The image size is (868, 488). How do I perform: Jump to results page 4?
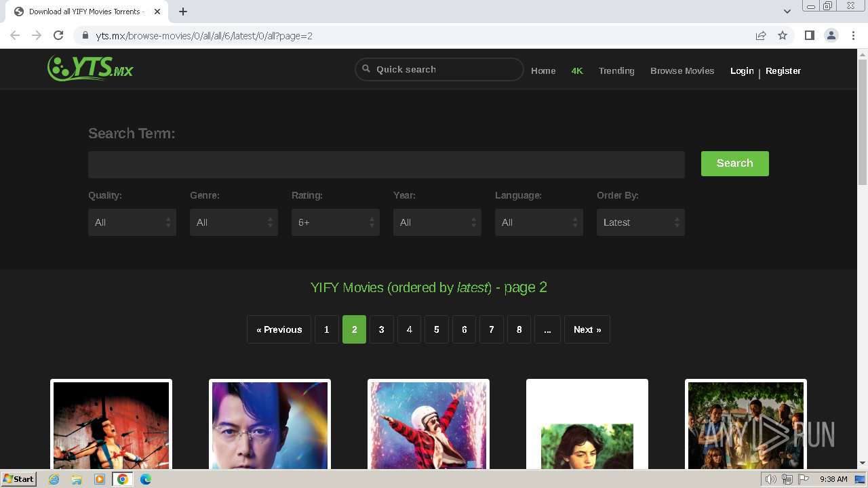(409, 329)
